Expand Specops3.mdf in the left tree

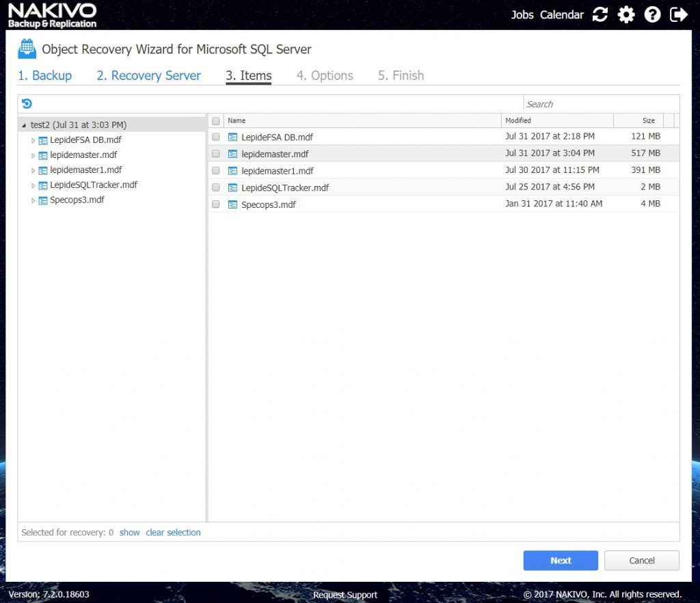(x=33, y=200)
